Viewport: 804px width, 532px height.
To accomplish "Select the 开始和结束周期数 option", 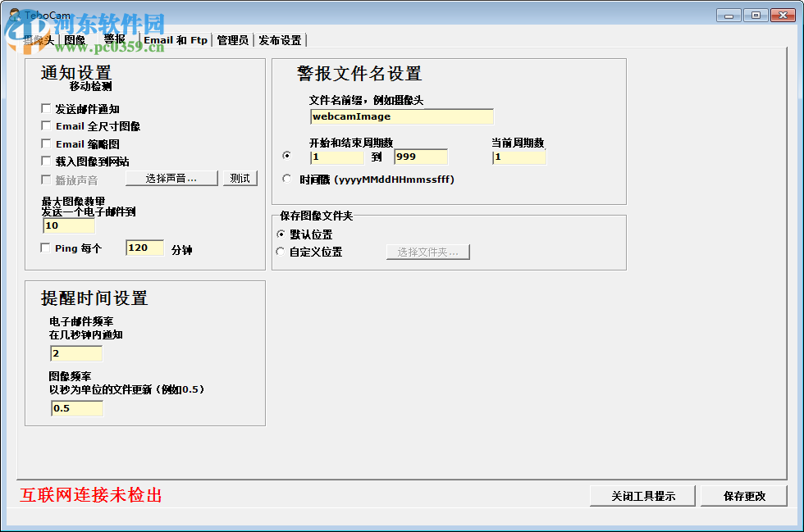I will 287,156.
